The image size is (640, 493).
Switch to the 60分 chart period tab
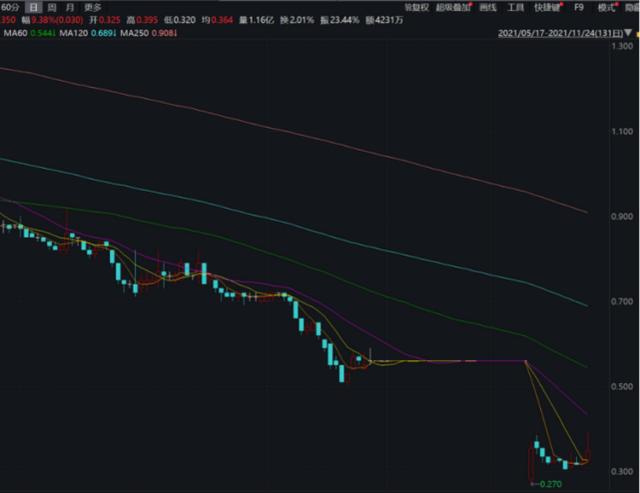point(10,7)
